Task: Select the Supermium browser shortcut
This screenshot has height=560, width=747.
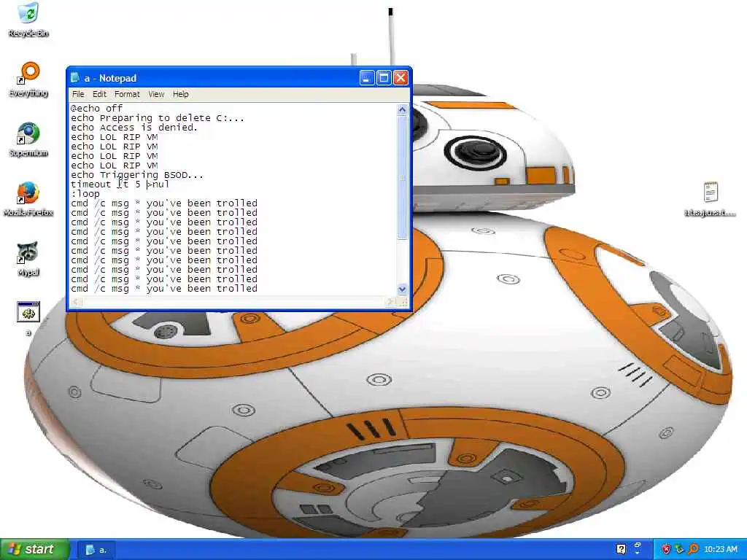Action: (28, 139)
